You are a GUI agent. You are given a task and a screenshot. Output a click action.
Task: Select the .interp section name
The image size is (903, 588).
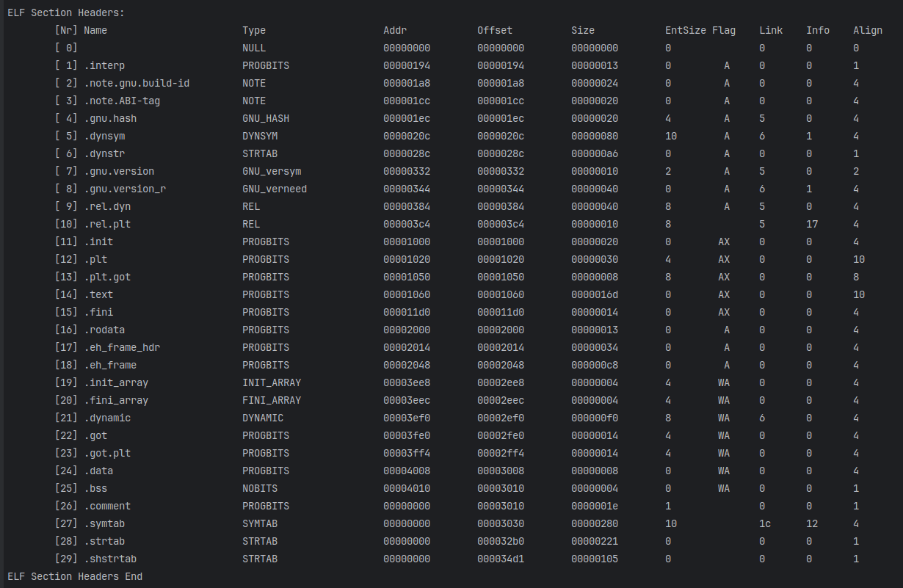click(x=104, y=65)
